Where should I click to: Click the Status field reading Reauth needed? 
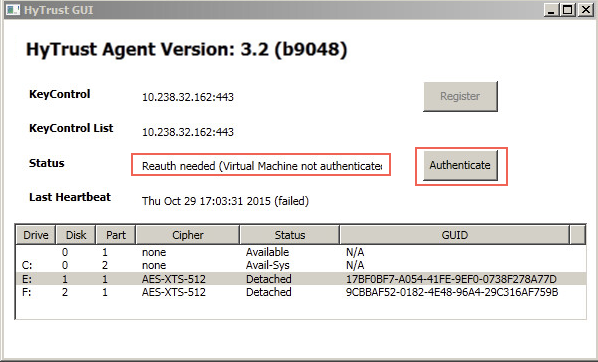[x=261, y=166]
